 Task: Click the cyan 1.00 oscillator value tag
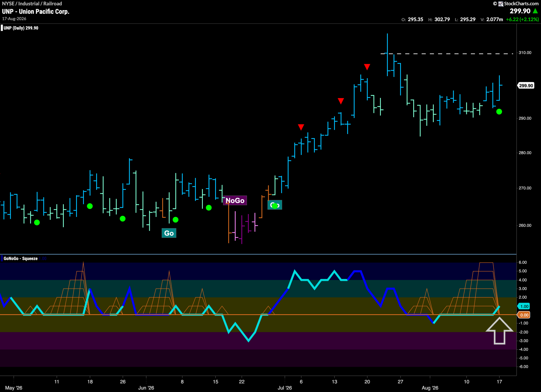pyautogui.click(x=524, y=306)
